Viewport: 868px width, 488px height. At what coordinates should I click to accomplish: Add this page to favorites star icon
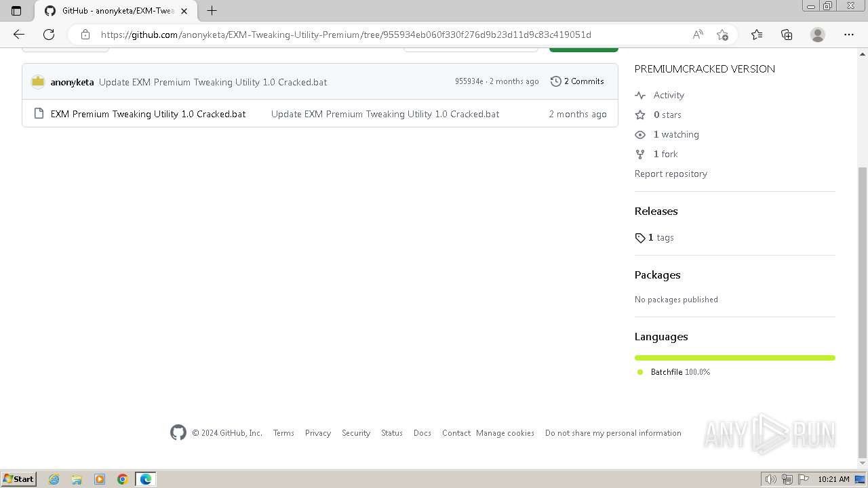[722, 35]
